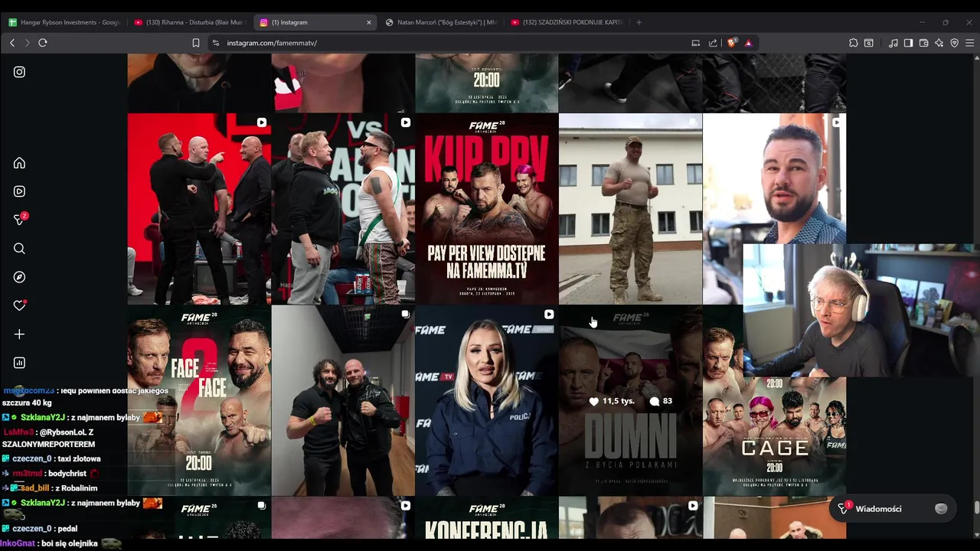Click the Instagram logo in the sidebar

coord(19,72)
